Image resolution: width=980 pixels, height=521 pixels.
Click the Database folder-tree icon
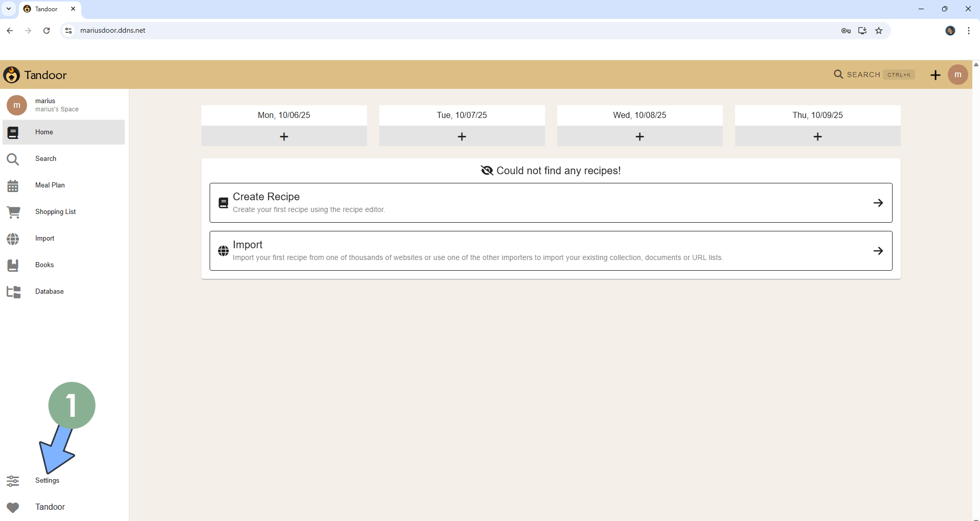(x=13, y=292)
